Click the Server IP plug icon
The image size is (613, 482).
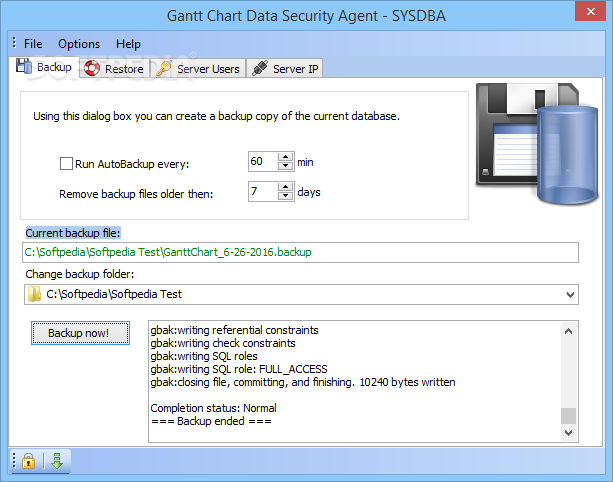[260, 68]
